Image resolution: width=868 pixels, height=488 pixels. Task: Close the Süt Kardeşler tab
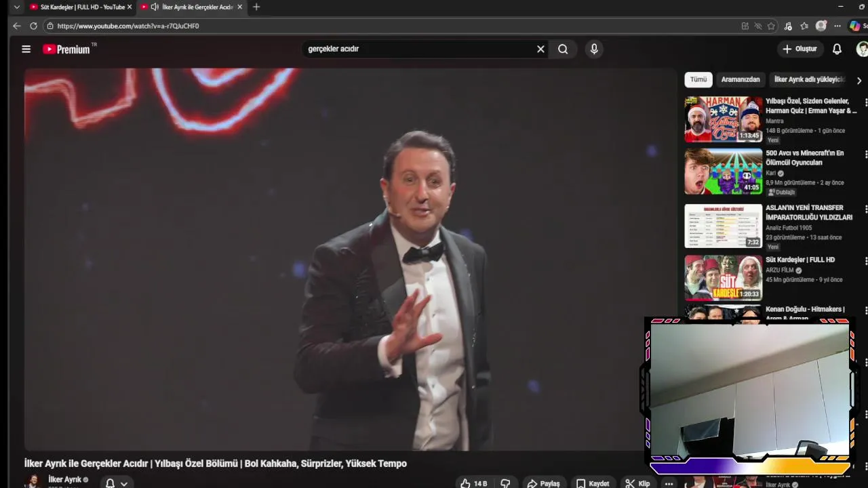(x=130, y=7)
